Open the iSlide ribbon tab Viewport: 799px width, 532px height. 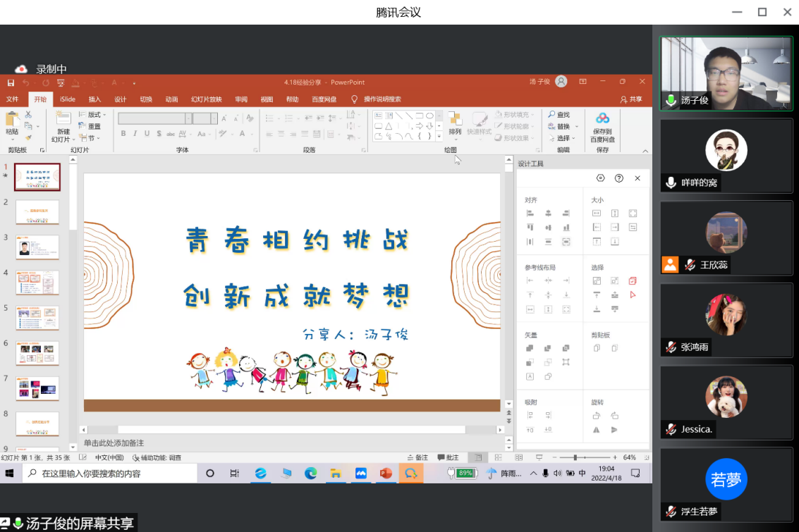[68, 99]
